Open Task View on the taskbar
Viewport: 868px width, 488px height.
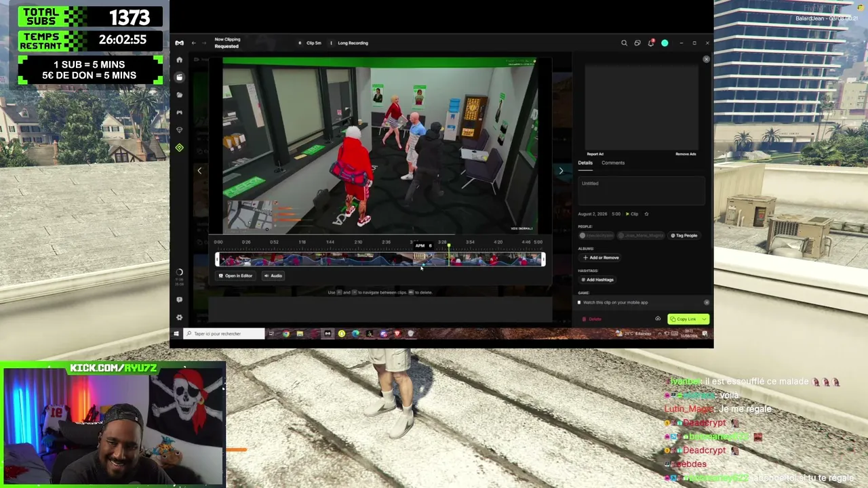click(x=271, y=333)
